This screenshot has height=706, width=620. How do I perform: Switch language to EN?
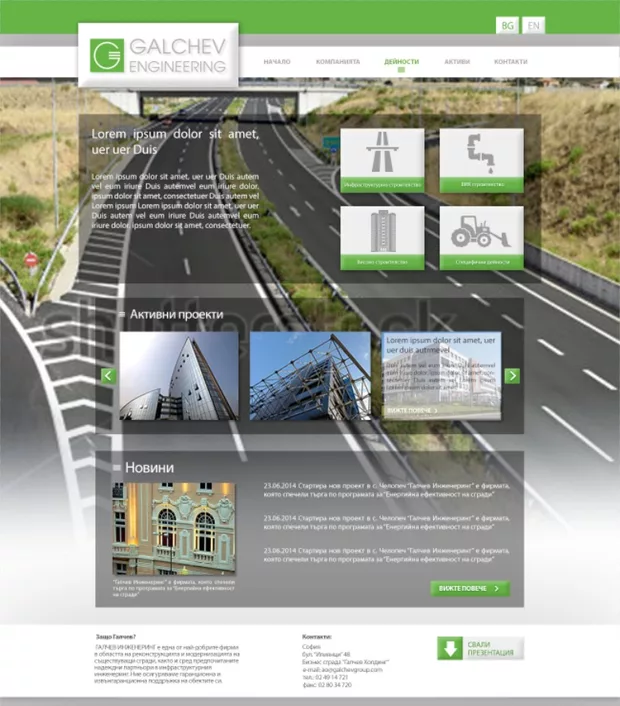[534, 25]
